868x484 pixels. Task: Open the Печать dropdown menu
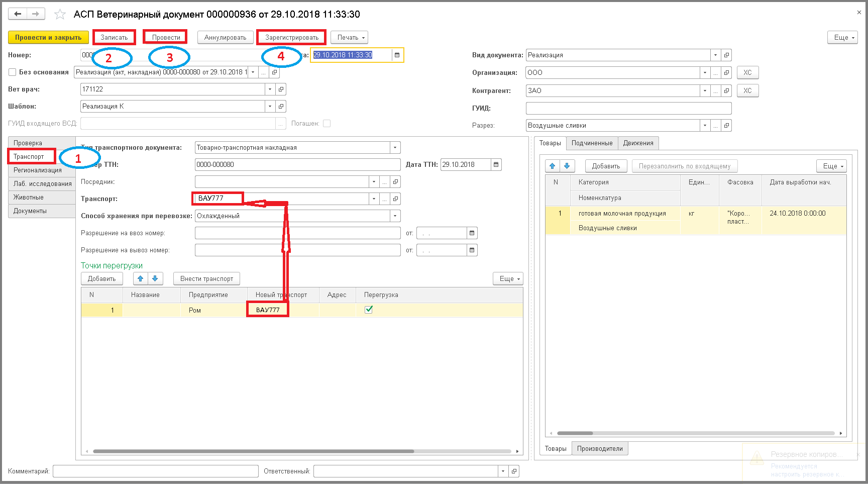click(x=349, y=37)
